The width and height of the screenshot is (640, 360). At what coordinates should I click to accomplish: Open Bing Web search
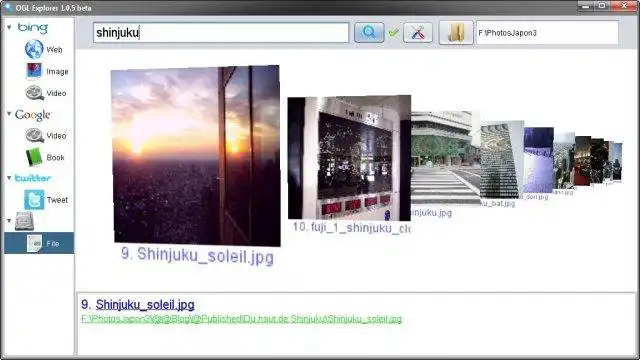[x=44, y=49]
